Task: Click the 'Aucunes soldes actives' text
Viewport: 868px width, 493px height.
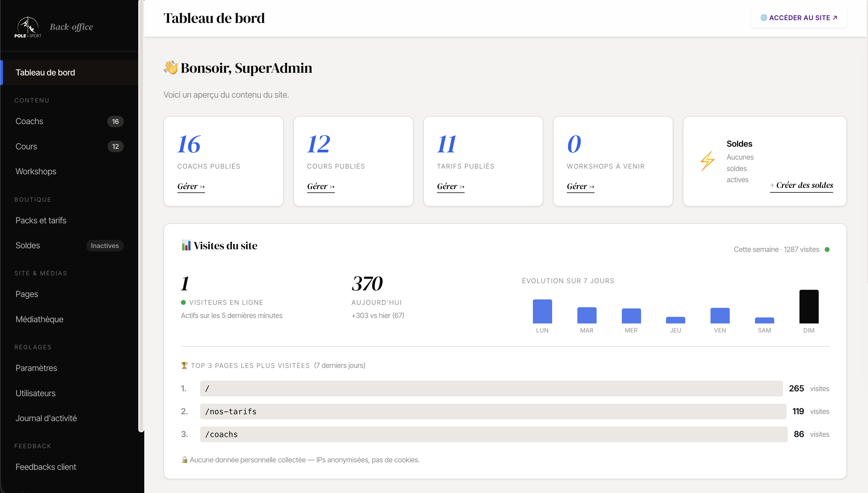Action: pos(740,169)
